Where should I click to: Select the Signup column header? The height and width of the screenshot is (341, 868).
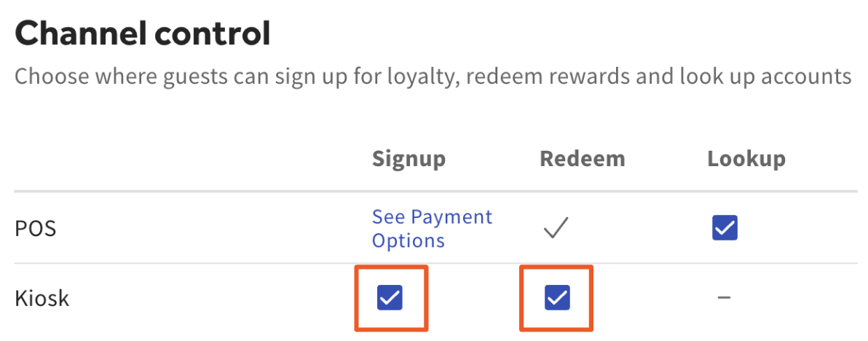(409, 159)
